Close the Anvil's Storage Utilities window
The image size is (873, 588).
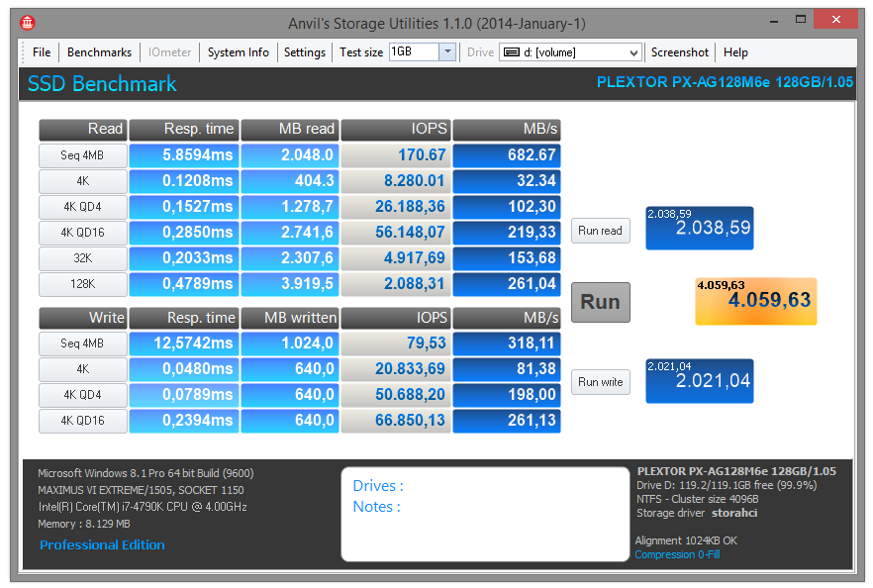[x=835, y=20]
